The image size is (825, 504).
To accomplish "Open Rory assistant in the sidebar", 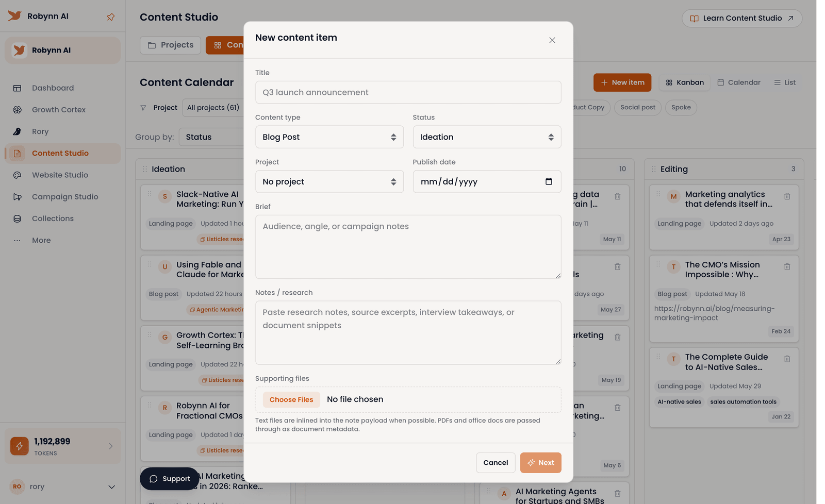I will pyautogui.click(x=63, y=131).
